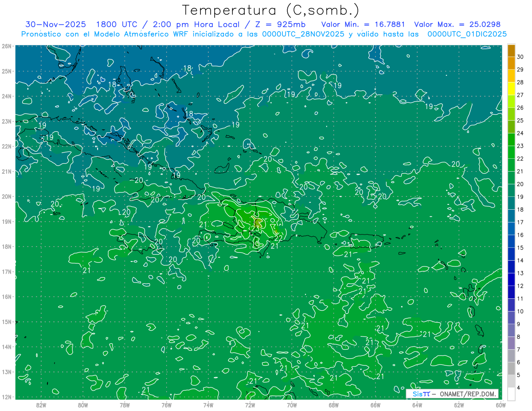Click the colorbar label "11"
The height and width of the screenshot is (411, 532).
coord(520,298)
